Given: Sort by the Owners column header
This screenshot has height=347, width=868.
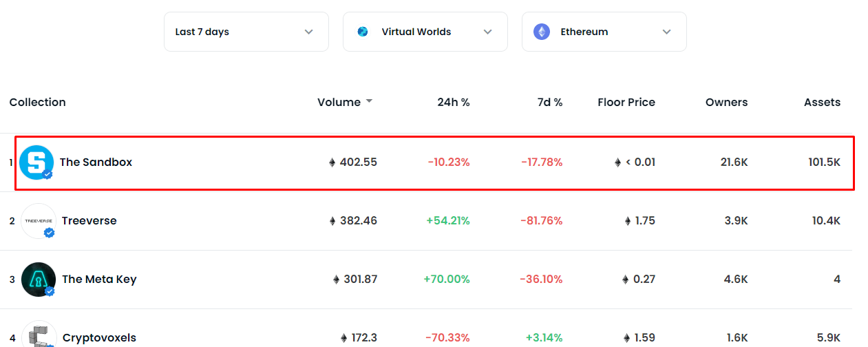Looking at the screenshot, I should 726,102.
